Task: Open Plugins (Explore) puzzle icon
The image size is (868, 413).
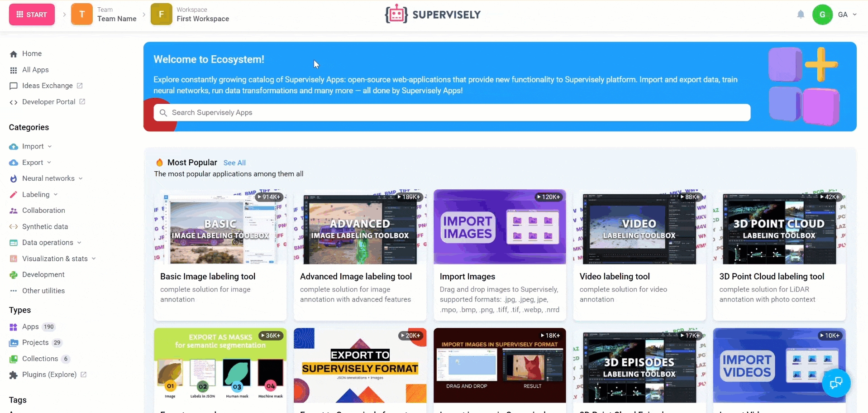Action: [14, 375]
